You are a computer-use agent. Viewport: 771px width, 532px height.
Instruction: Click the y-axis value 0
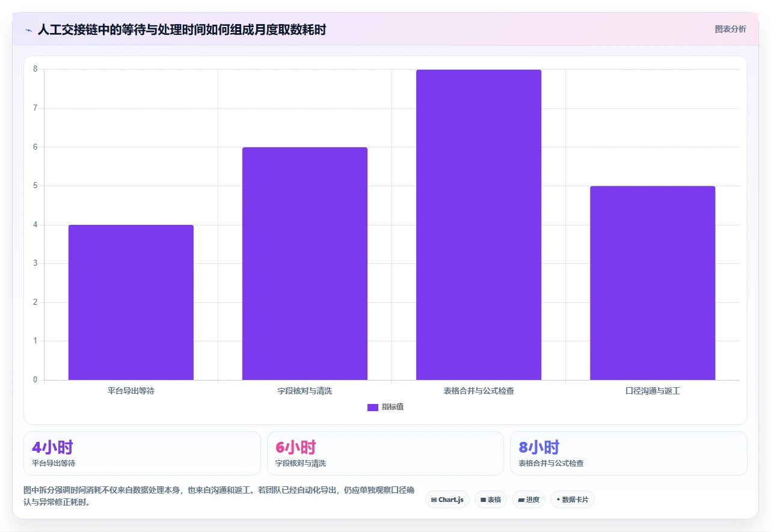(x=35, y=380)
